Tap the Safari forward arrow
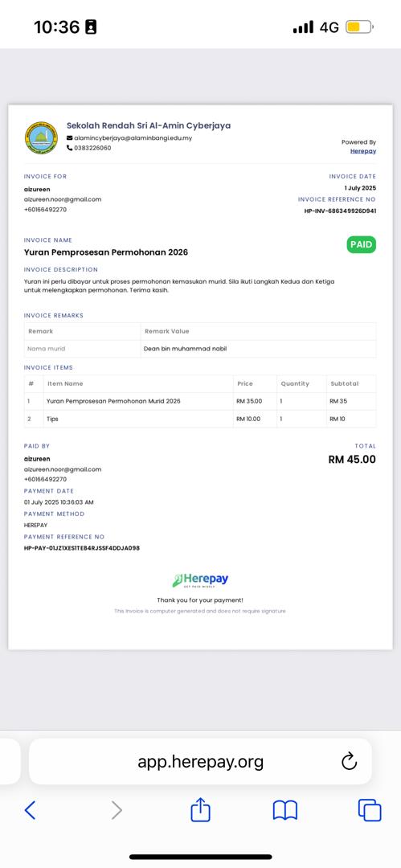This screenshot has height=868, width=401. tap(117, 810)
